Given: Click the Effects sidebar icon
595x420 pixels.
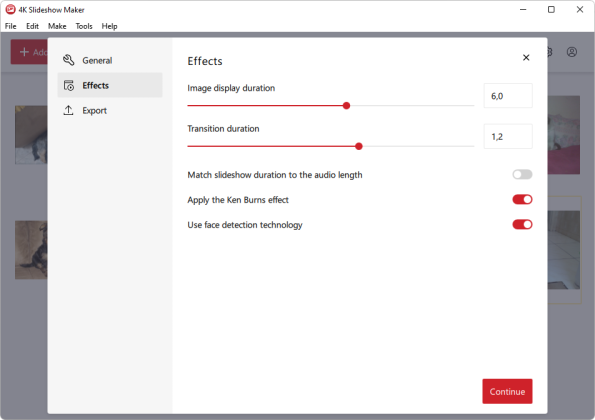Looking at the screenshot, I should (x=69, y=85).
